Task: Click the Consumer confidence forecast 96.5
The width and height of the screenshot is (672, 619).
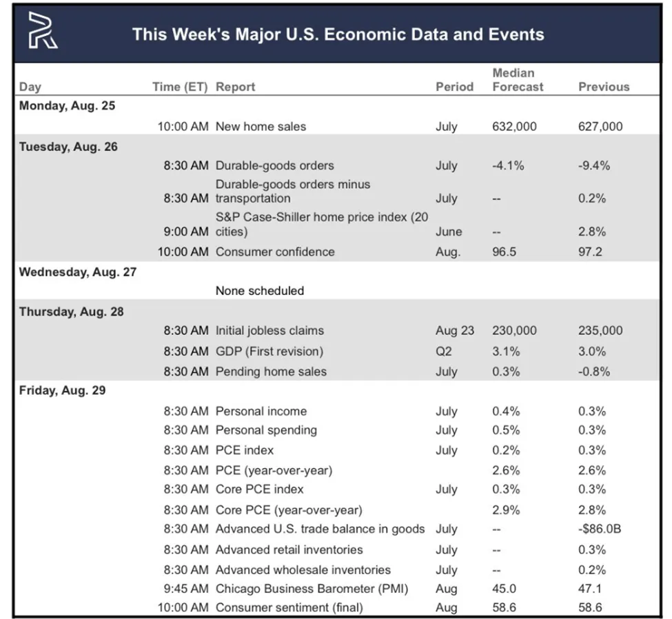Action: [x=504, y=252]
